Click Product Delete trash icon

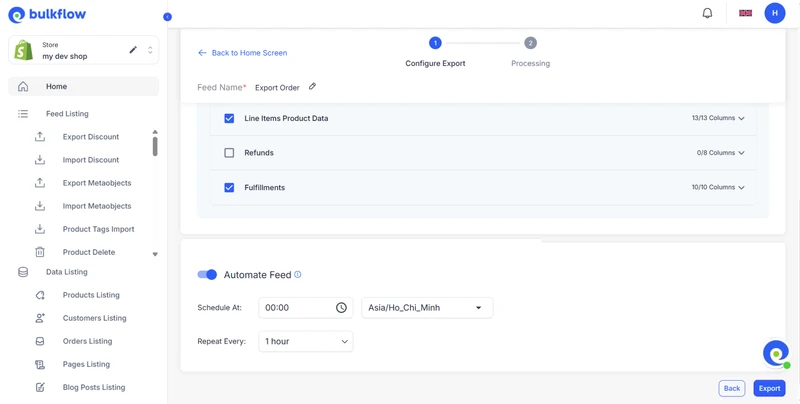[x=40, y=252]
